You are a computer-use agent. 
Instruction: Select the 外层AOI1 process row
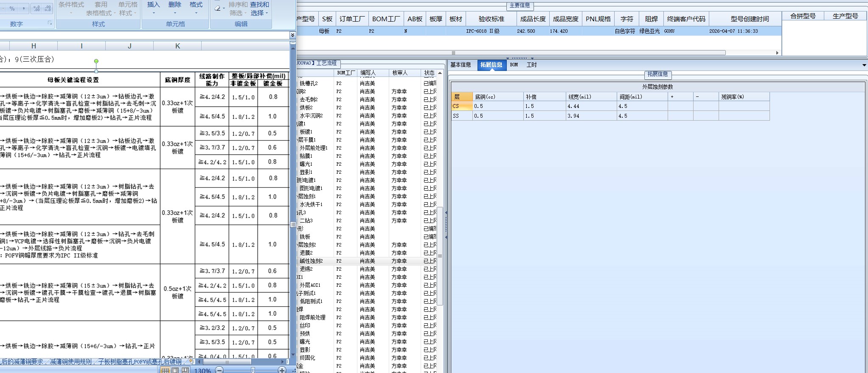tap(367, 285)
